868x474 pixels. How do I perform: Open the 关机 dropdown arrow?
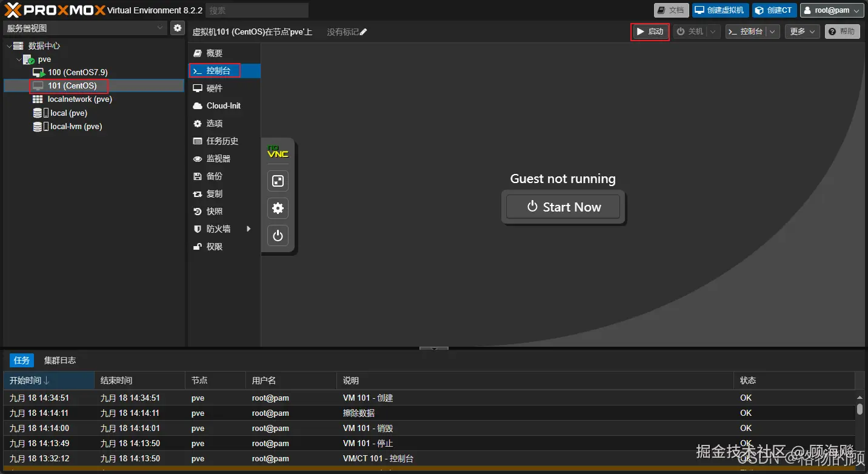tap(713, 32)
